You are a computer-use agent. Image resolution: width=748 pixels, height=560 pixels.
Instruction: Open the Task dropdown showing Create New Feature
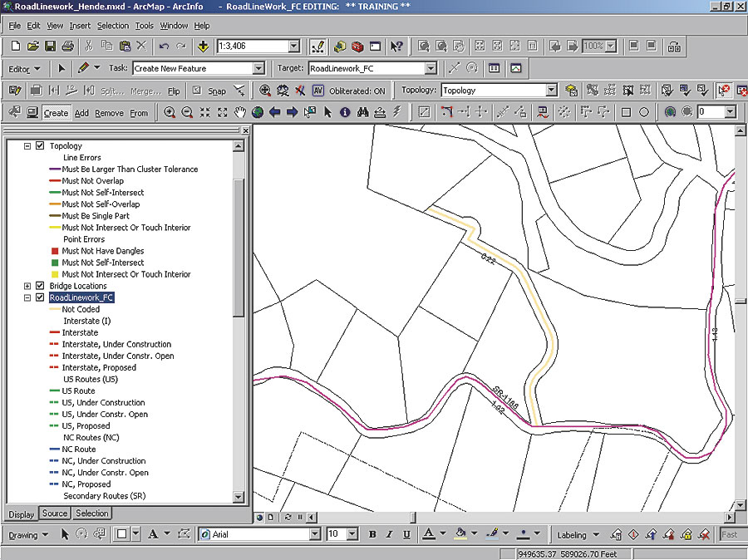[258, 69]
